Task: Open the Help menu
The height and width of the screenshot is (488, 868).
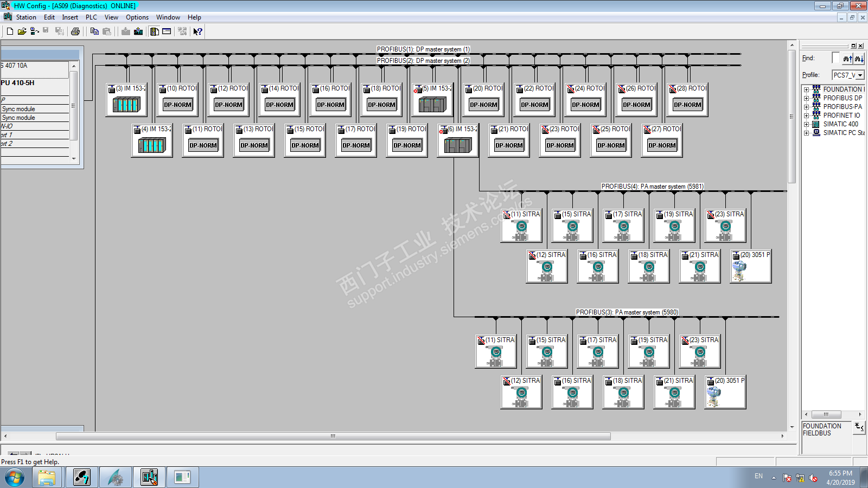Action: point(194,17)
